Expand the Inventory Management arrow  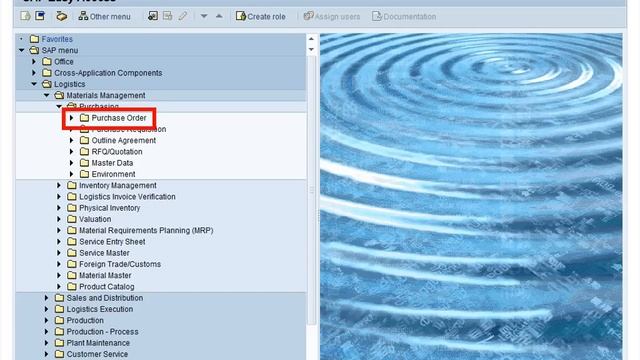pos(59,185)
